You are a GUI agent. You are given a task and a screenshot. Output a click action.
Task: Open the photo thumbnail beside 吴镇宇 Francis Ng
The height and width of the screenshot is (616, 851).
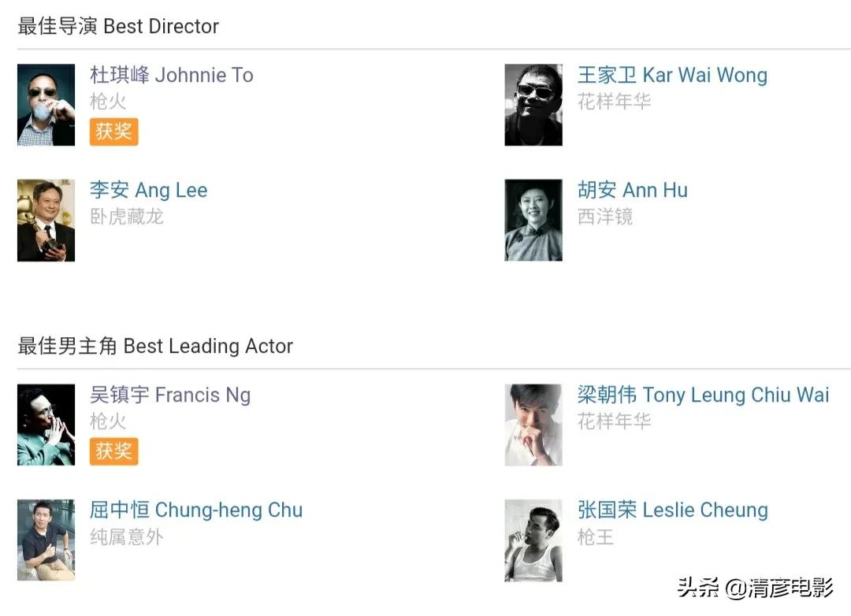pyautogui.click(x=46, y=425)
